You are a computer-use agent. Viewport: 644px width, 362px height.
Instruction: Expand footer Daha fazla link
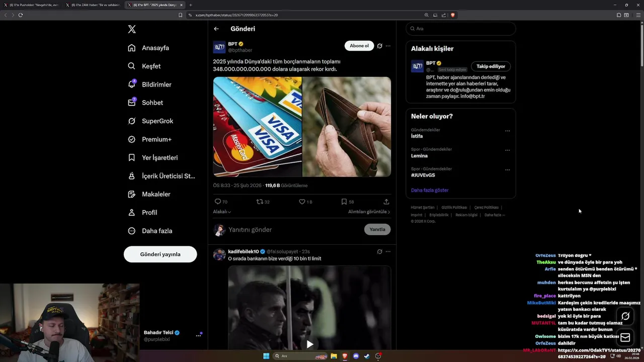pyautogui.click(x=495, y=215)
